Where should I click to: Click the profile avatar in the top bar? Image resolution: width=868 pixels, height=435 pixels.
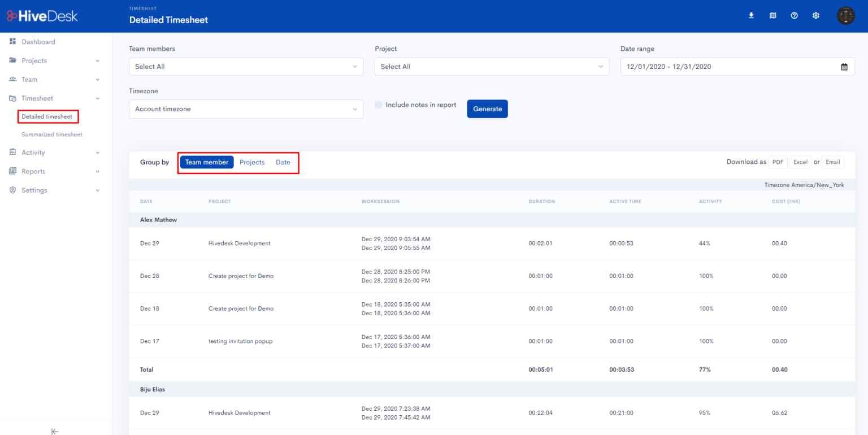tap(845, 15)
